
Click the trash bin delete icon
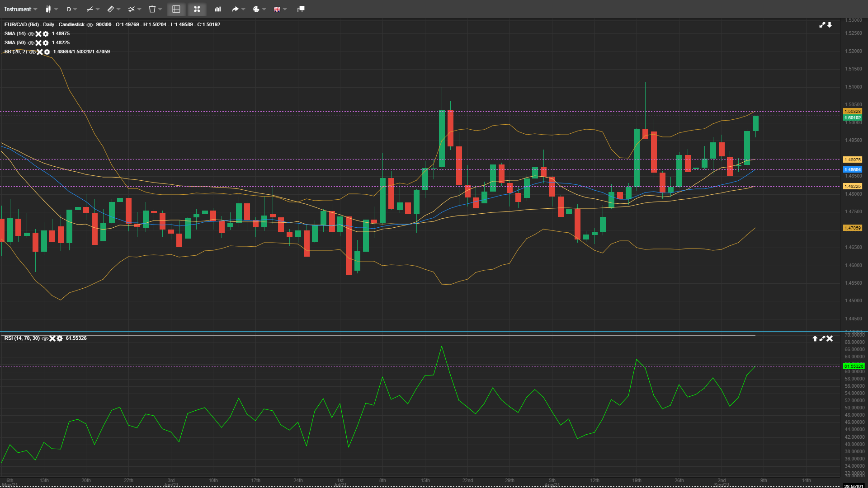[152, 9]
